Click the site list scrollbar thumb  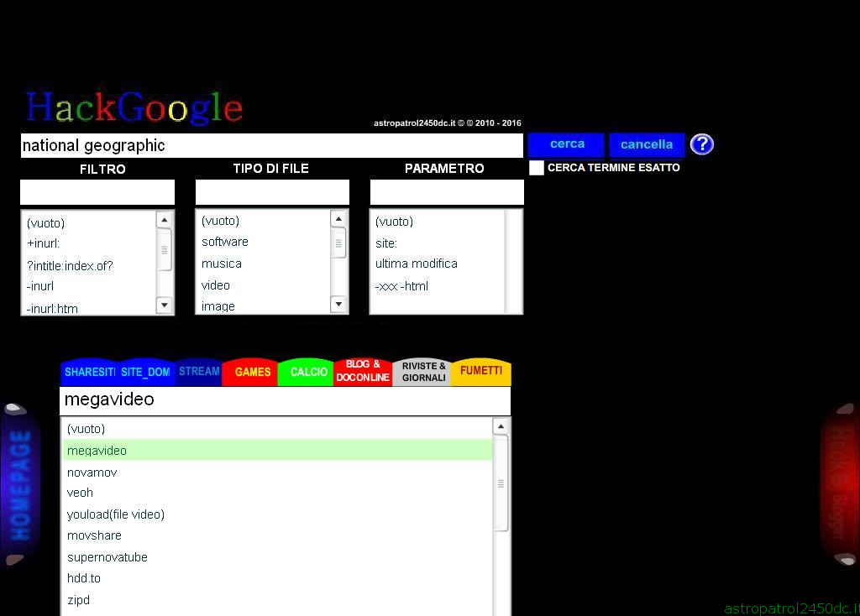click(x=501, y=483)
